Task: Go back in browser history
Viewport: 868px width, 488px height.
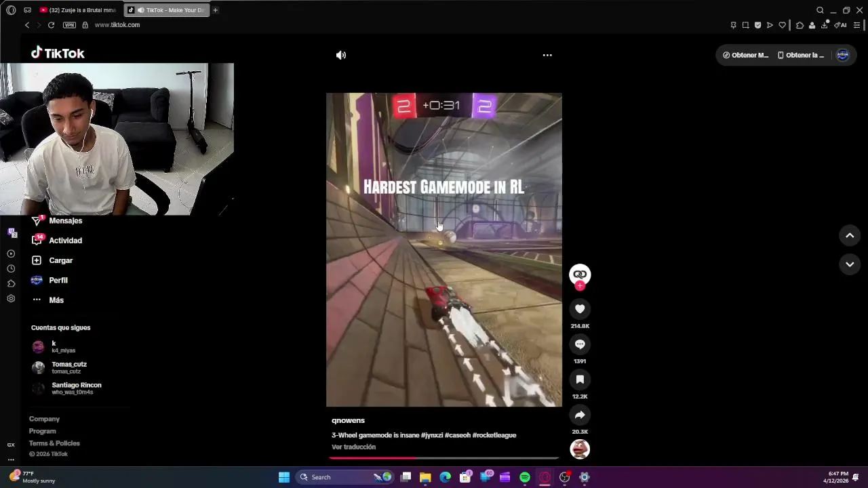Action: [27, 25]
